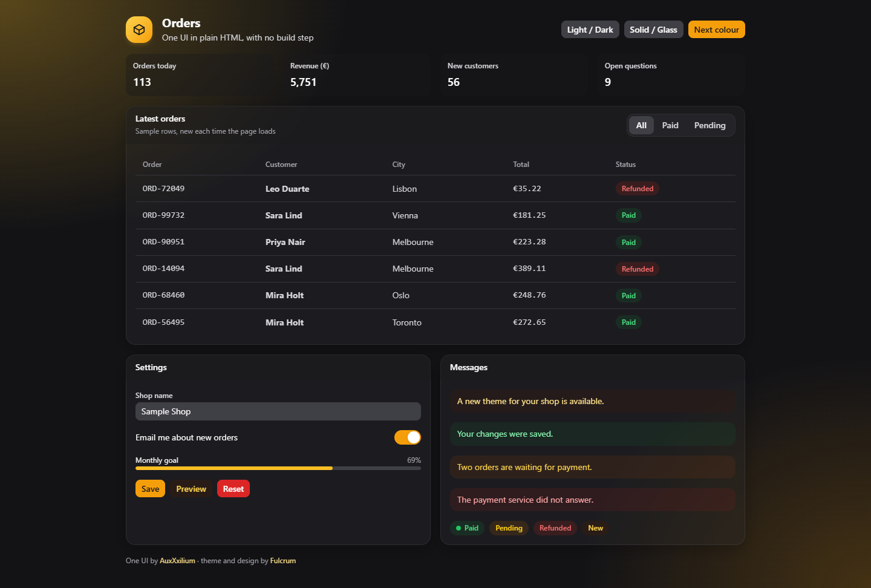871x588 pixels.
Task: Follow the Fulcrum footer link
Action: click(283, 561)
